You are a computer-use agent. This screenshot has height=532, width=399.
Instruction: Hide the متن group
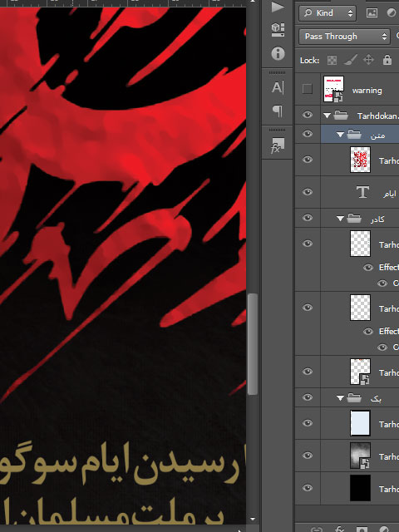(x=308, y=134)
